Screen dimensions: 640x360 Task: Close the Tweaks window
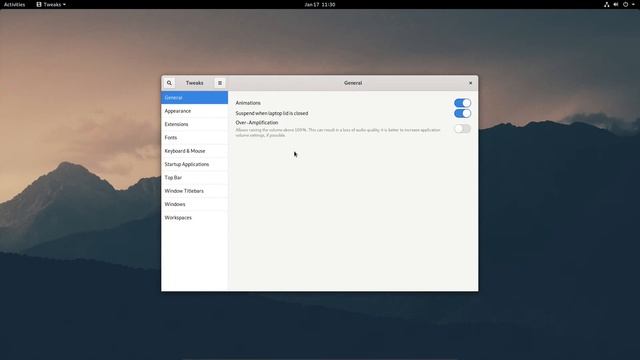pyautogui.click(x=470, y=83)
